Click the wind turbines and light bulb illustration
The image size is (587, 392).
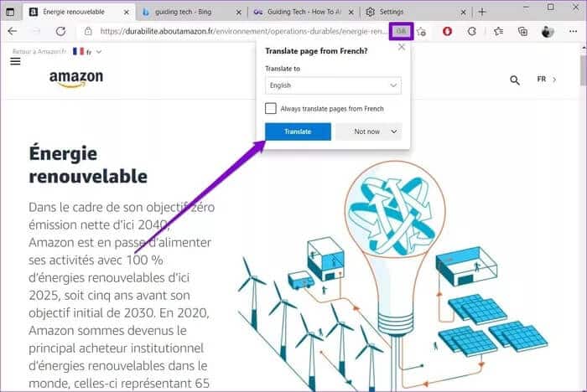(393, 276)
